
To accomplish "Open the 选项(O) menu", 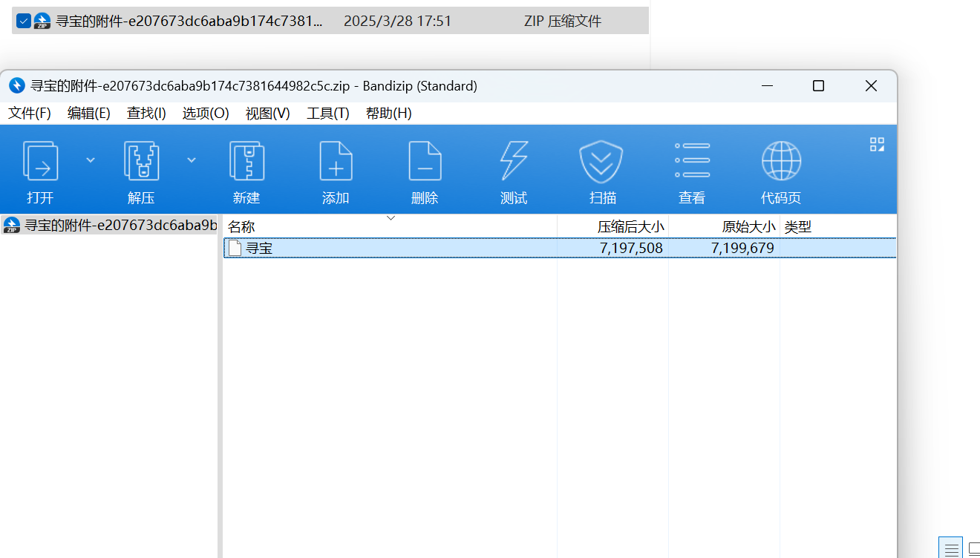I will (x=206, y=113).
